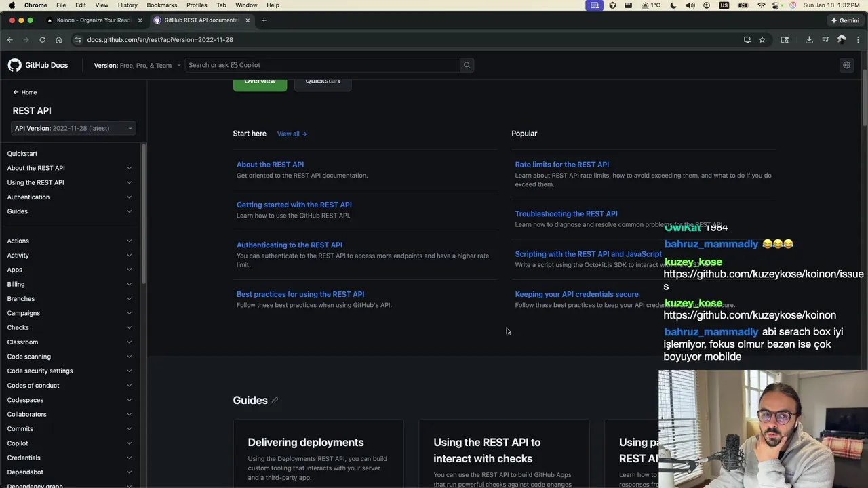Image resolution: width=868 pixels, height=488 pixels.
Task: Click the volume icon in menu bar
Action: pyautogui.click(x=690, y=5)
